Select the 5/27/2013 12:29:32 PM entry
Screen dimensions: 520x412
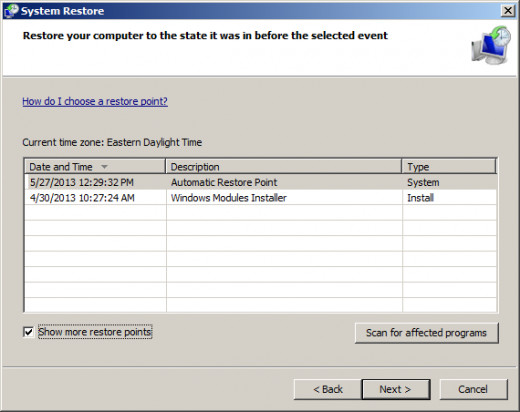[x=82, y=182]
